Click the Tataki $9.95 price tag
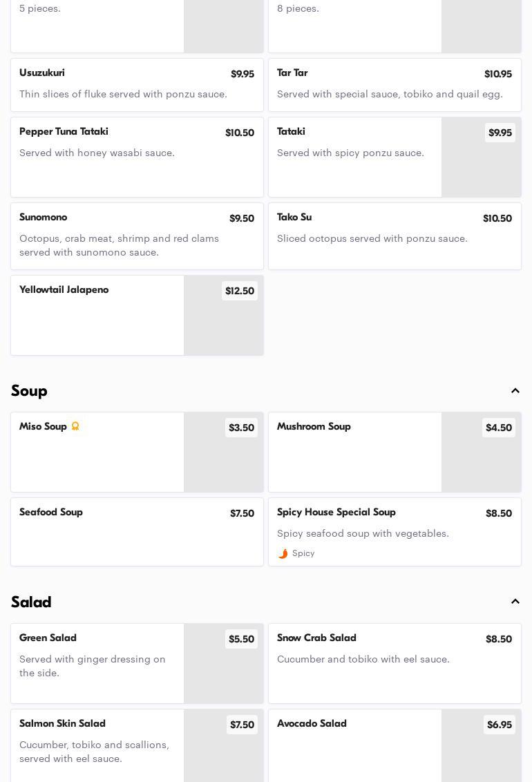This screenshot has width=532, height=782. (500, 133)
